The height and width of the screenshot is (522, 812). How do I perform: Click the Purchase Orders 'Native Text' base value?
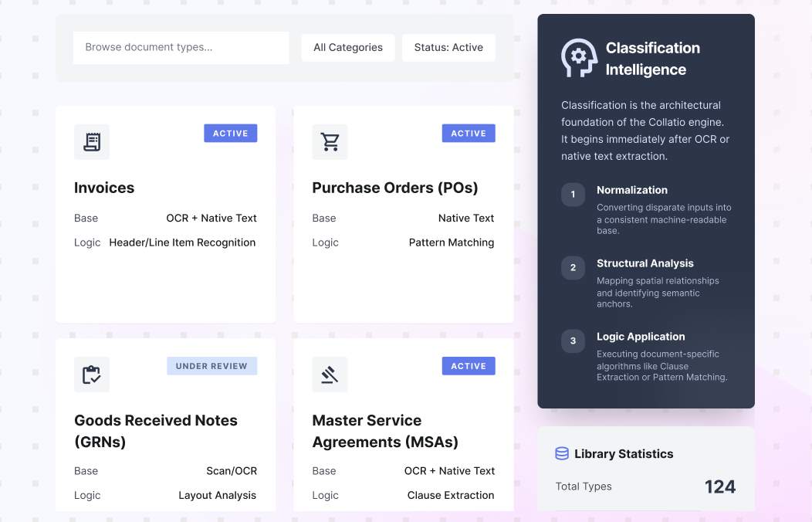466,218
